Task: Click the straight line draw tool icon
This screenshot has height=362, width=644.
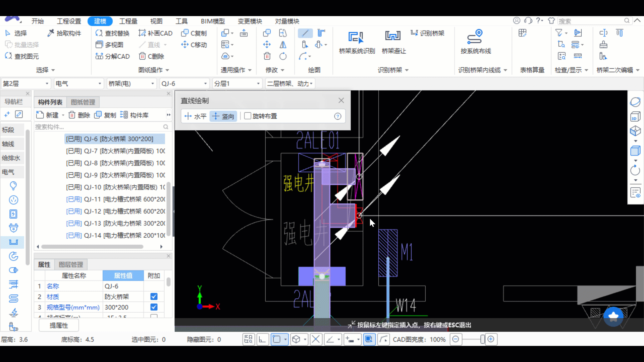Action: tap(305, 33)
